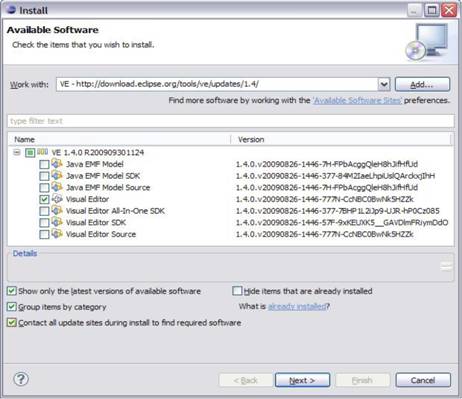Image resolution: width=462 pixels, height=399 pixels.
Task: Select the Java EMF Model SDK row label
Action: coord(103,176)
